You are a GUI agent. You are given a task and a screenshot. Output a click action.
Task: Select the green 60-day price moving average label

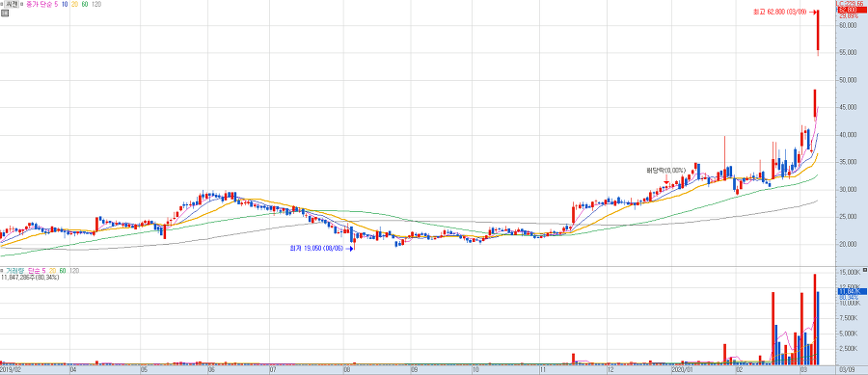[x=85, y=4]
